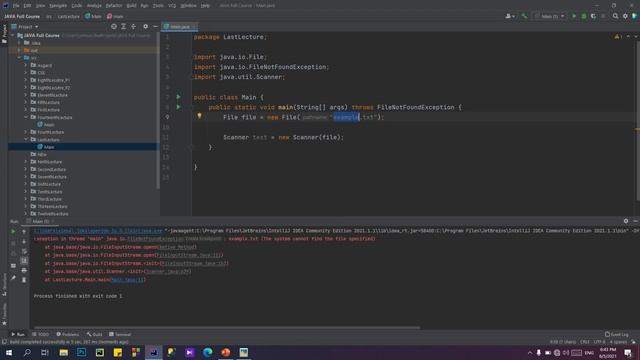
Task: Collapse the LastLecture package
Action: click(x=26, y=140)
